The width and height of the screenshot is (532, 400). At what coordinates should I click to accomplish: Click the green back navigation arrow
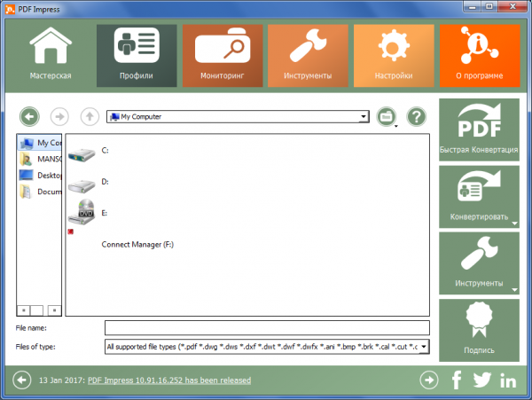click(29, 117)
